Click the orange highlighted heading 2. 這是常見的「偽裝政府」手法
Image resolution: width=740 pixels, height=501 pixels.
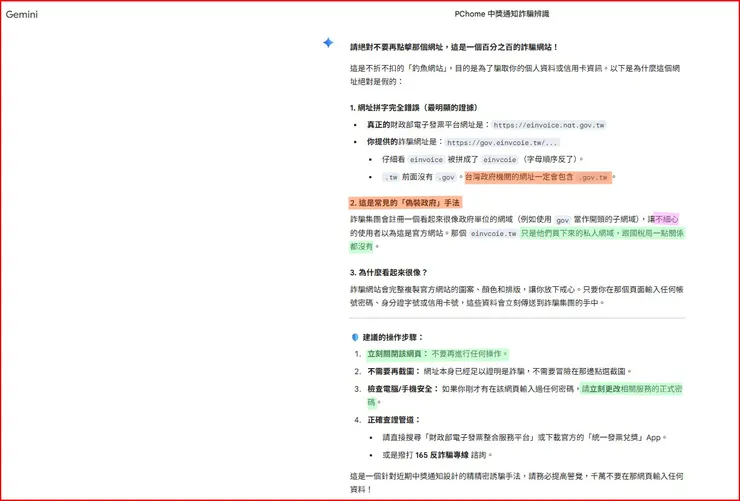[405, 203]
